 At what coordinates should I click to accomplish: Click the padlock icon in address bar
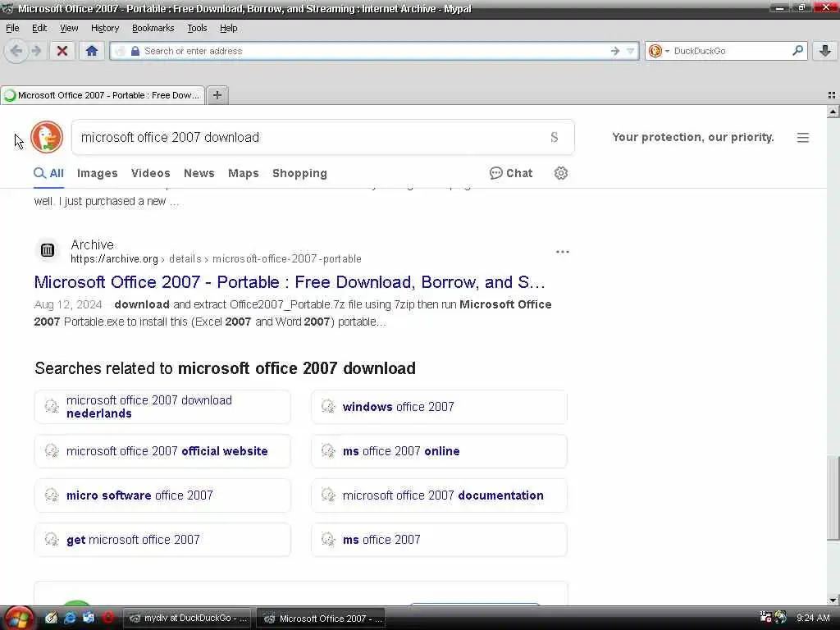pos(135,51)
